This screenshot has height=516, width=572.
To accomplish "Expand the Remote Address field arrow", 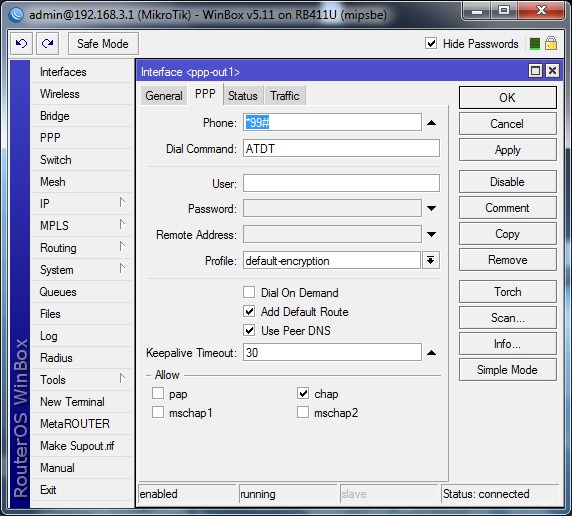I will 431,234.
